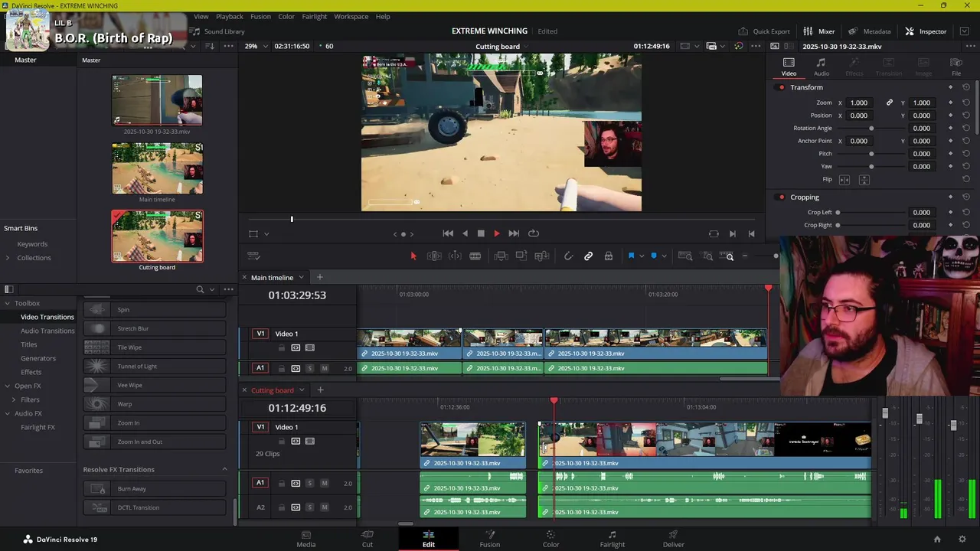Open the Fairlight menu
The height and width of the screenshot is (551, 980).
tap(314, 16)
